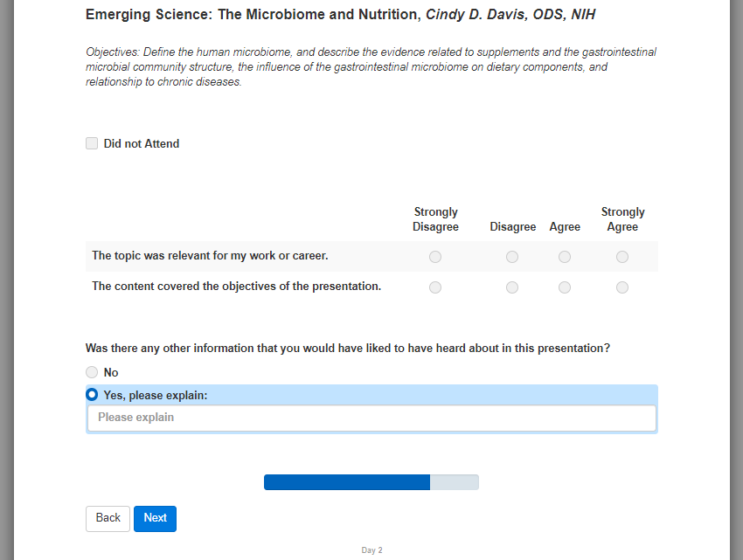Image resolution: width=743 pixels, height=560 pixels.
Task: Click the Day 2 footer label
Action: (371, 550)
